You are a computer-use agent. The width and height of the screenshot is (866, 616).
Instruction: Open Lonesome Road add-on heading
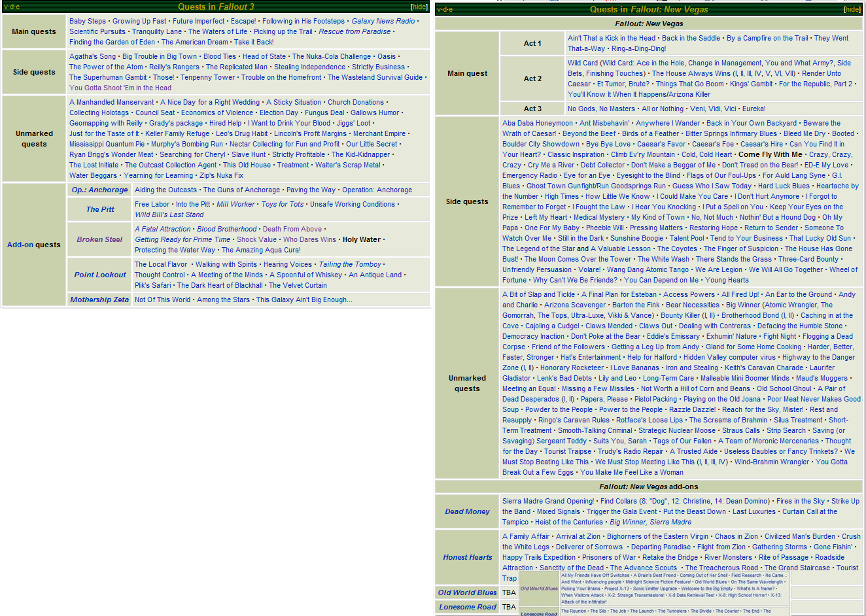click(467, 607)
